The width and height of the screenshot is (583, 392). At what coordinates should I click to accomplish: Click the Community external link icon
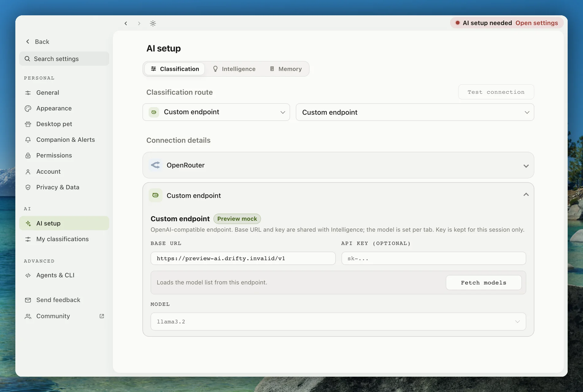(102, 316)
